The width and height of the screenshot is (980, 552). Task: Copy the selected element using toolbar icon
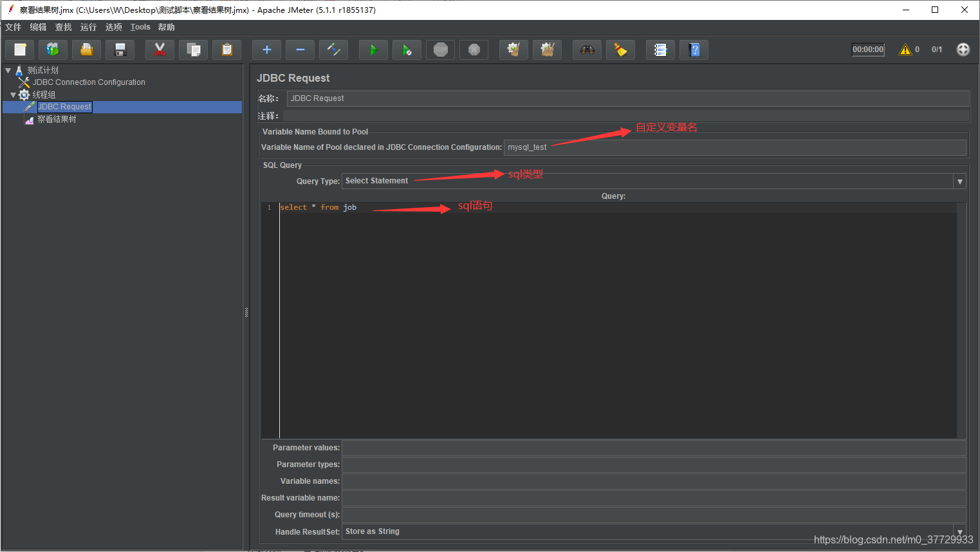coord(193,49)
